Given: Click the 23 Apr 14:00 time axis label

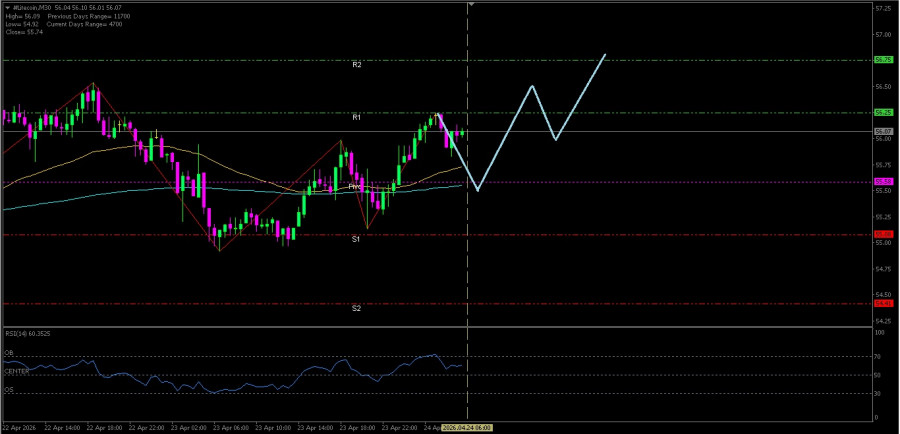Looking at the screenshot, I should pyautogui.click(x=313, y=428).
